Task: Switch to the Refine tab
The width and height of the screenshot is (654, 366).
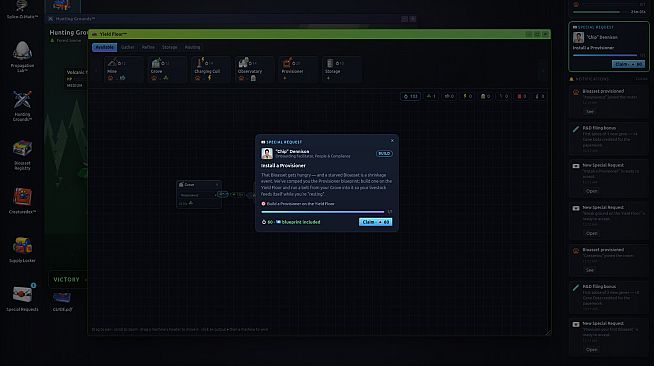Action: point(148,47)
